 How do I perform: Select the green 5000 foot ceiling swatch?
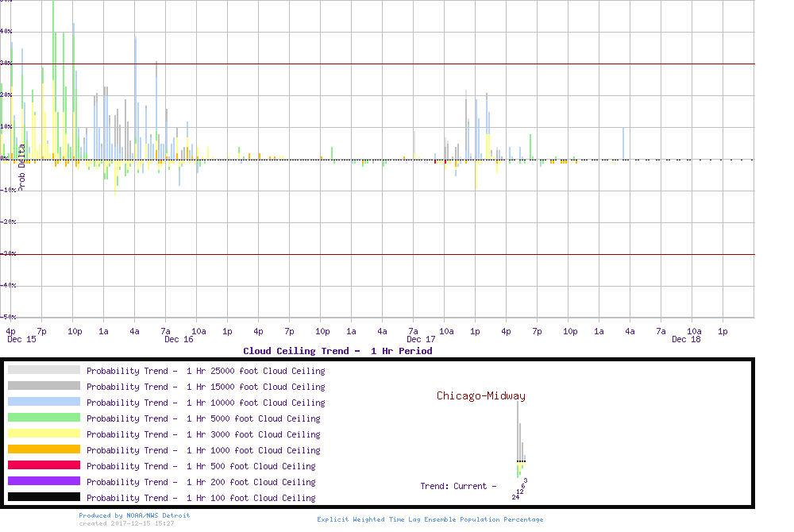point(44,418)
